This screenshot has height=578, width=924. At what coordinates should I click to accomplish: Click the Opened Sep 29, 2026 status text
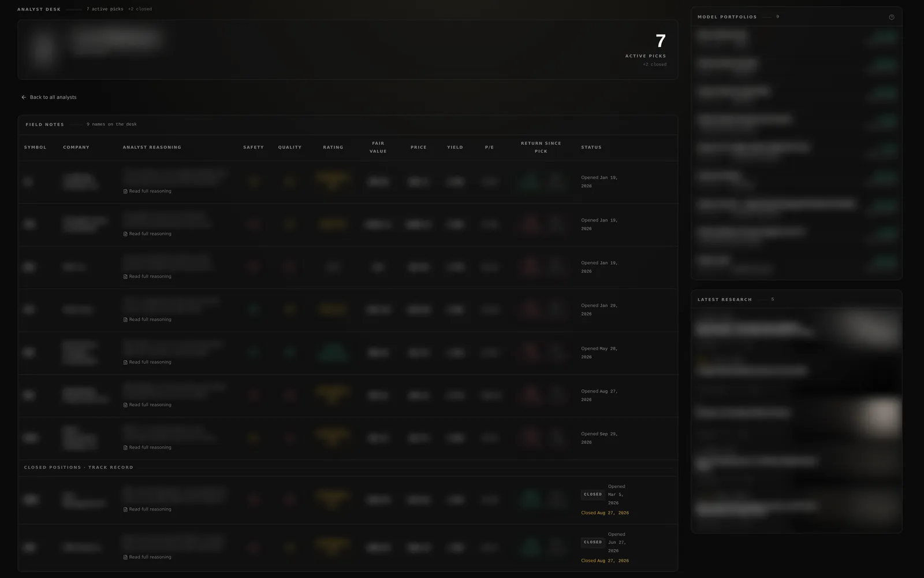tap(599, 438)
